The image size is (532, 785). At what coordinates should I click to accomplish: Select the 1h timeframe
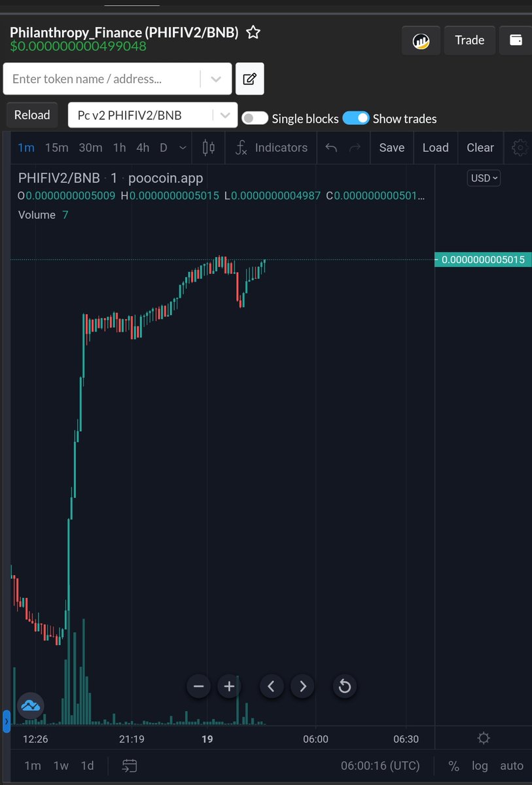click(x=119, y=148)
